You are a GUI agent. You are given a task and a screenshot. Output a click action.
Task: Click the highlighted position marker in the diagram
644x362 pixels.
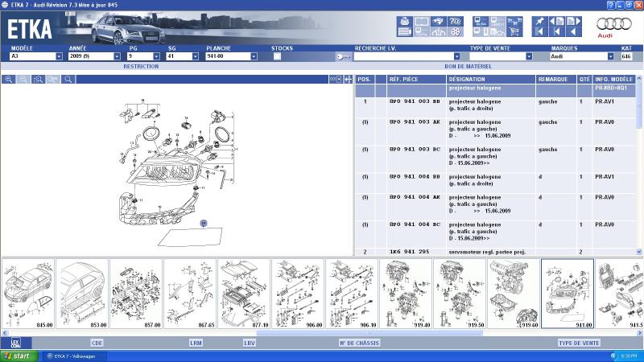pyautogui.click(x=204, y=224)
